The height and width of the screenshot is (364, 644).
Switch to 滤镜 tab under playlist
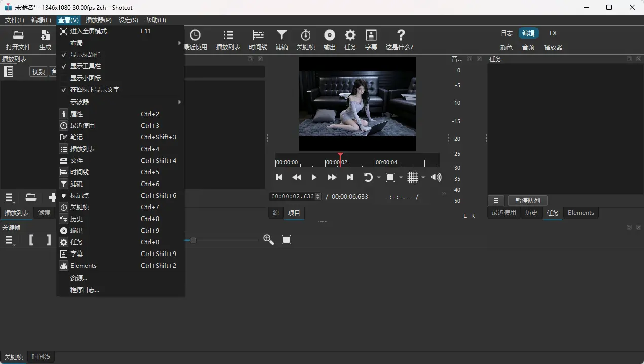[44, 213]
